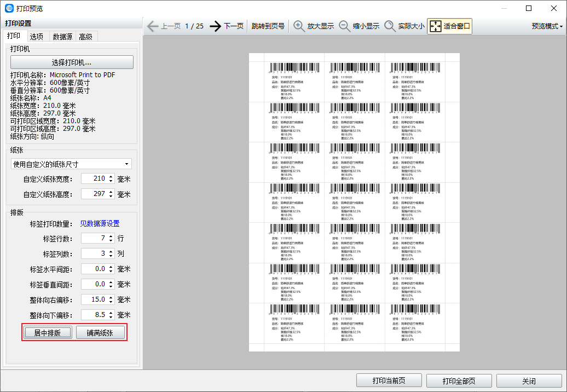Increase label row count with up arrow
The width and height of the screenshot is (567, 392).
(111, 236)
